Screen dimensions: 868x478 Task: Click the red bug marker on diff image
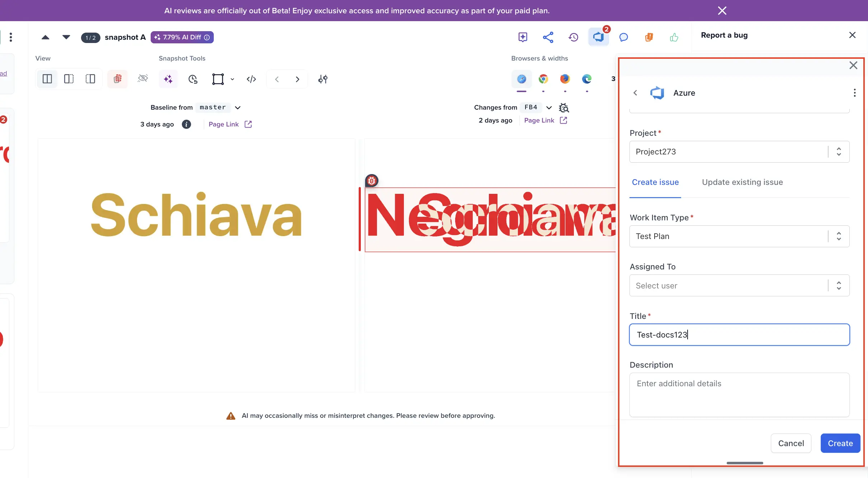(372, 181)
